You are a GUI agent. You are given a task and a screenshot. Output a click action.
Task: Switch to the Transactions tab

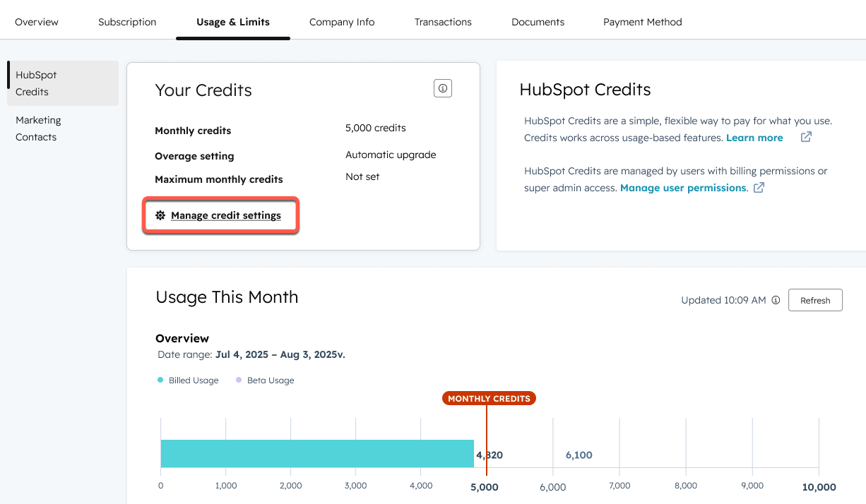(x=443, y=22)
